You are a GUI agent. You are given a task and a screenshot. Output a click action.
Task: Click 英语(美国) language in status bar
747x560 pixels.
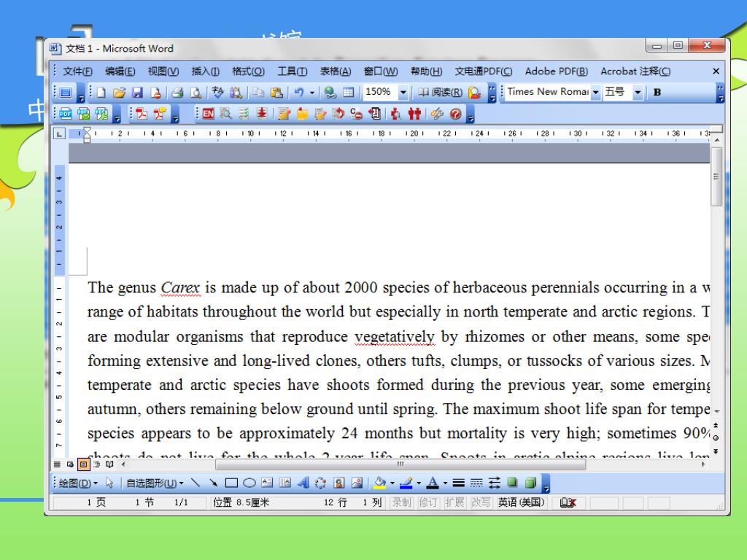[521, 502]
